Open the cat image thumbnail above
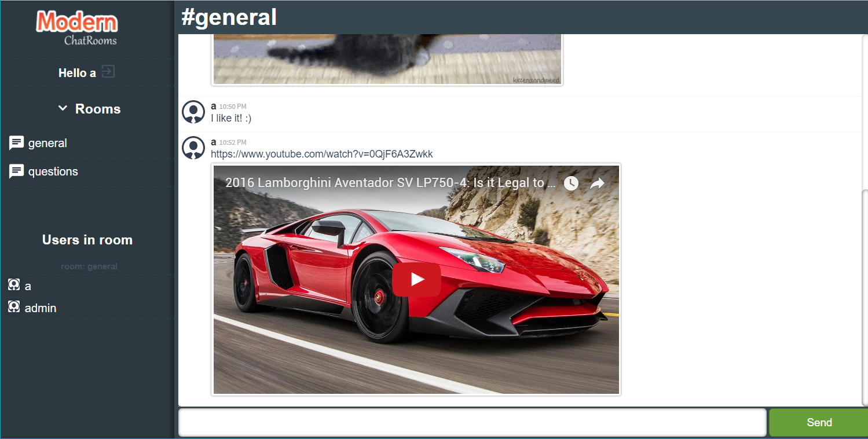Viewport: 868px width, 439px height. 387,59
